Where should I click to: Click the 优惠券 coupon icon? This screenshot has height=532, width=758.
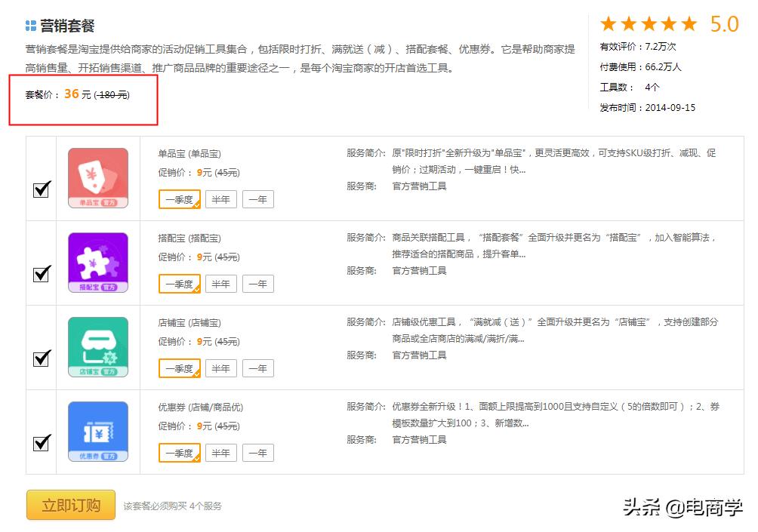point(97,431)
